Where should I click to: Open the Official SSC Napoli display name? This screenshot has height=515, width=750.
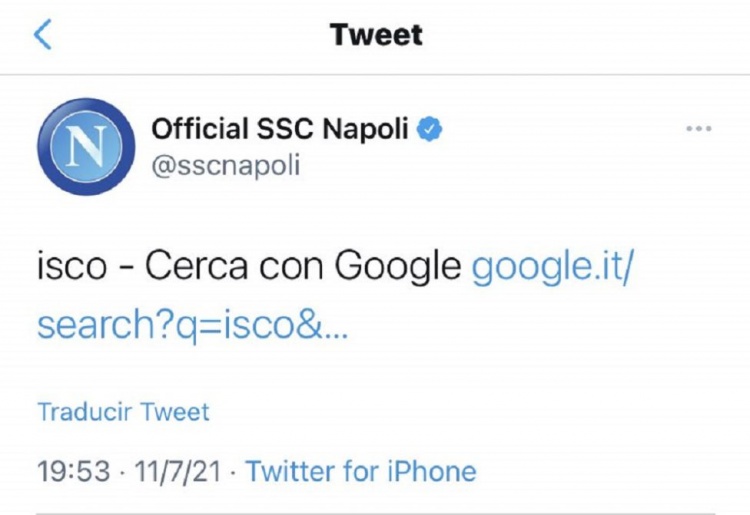[280, 129]
